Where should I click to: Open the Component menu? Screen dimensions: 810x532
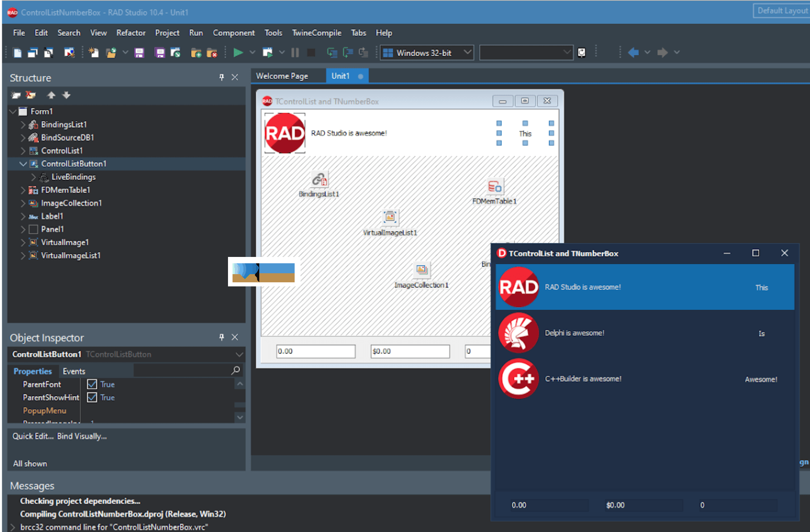(234, 33)
